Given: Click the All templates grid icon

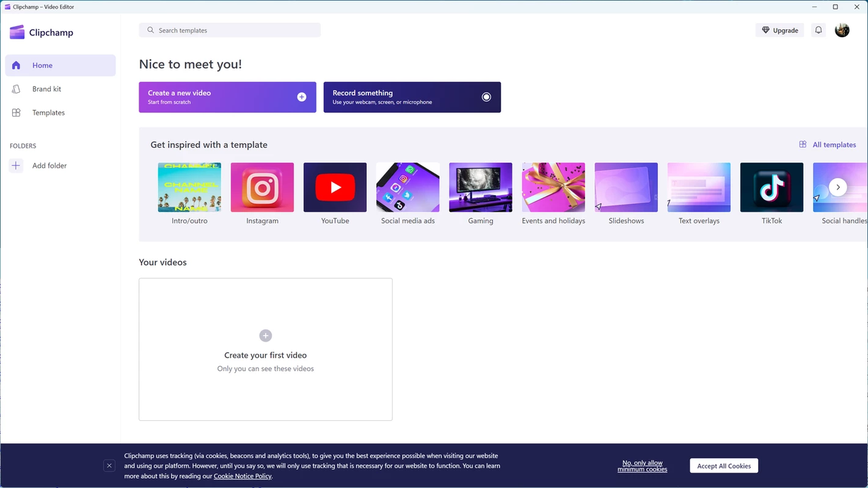Looking at the screenshot, I should 802,144.
